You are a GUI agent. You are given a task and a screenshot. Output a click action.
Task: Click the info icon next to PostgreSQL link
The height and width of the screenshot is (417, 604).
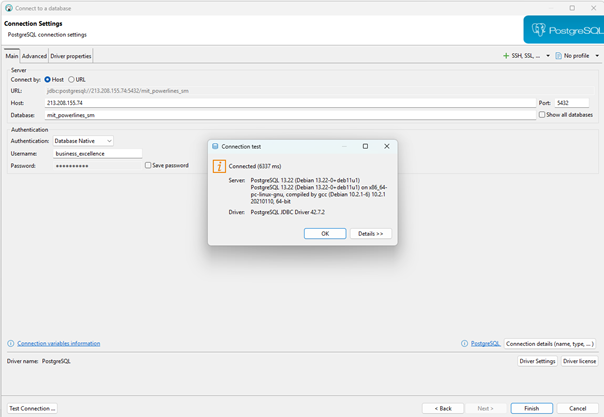click(465, 343)
